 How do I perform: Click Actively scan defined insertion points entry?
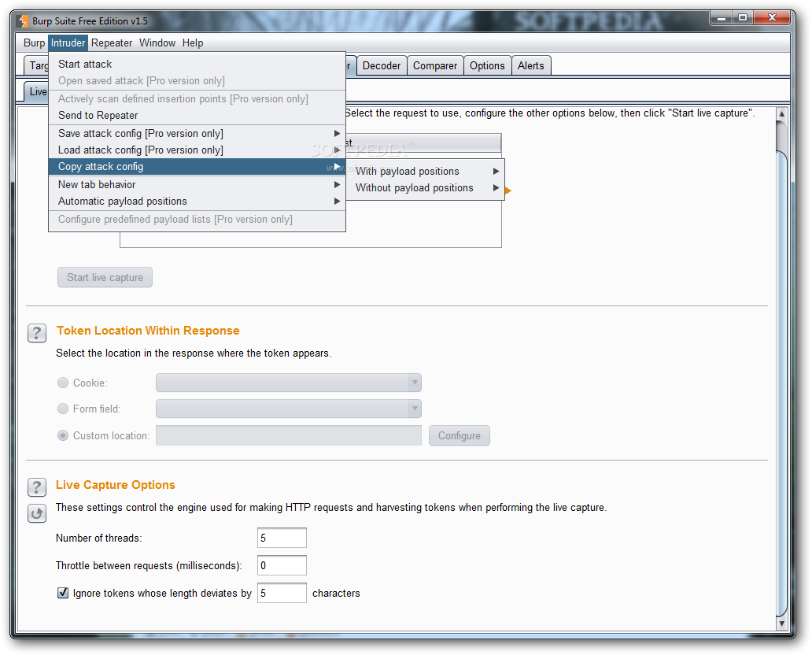pos(197,98)
